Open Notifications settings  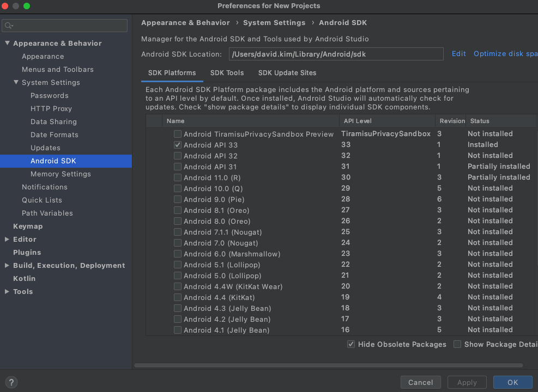45,187
